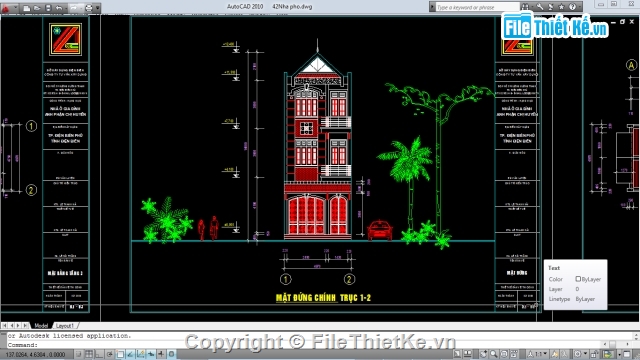Select the Model tab
The height and width of the screenshot is (360, 640).
pos(41,325)
